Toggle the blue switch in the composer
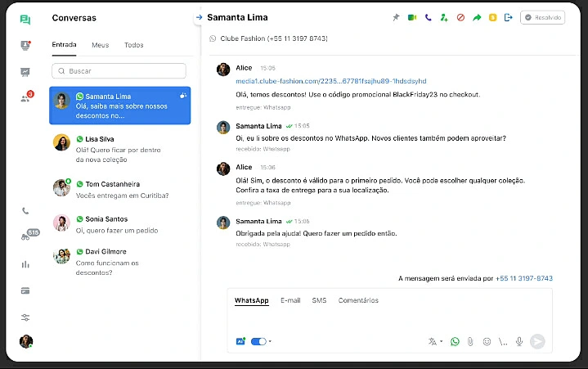This screenshot has height=369, width=588. pos(258,341)
